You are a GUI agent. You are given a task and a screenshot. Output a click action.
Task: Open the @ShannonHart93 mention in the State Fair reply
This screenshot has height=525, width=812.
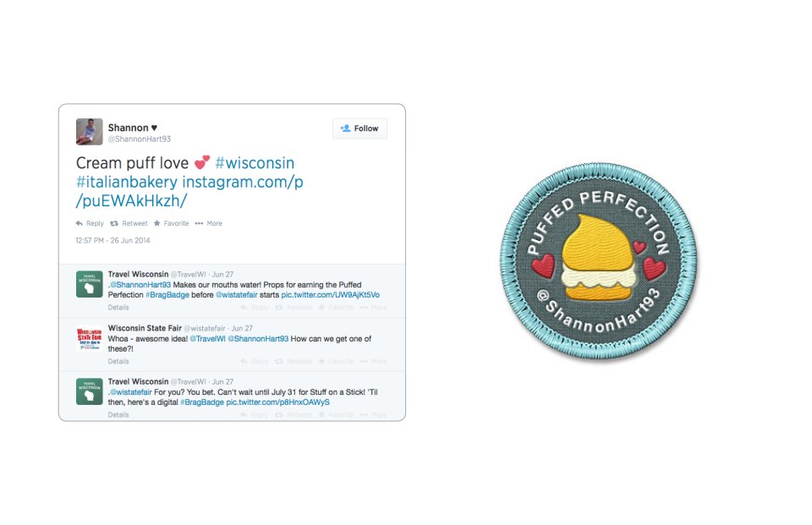258,339
